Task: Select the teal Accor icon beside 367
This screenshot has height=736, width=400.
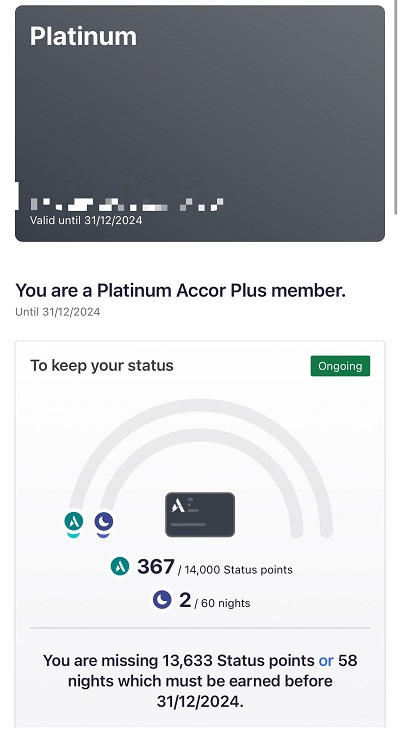Action: click(120, 566)
